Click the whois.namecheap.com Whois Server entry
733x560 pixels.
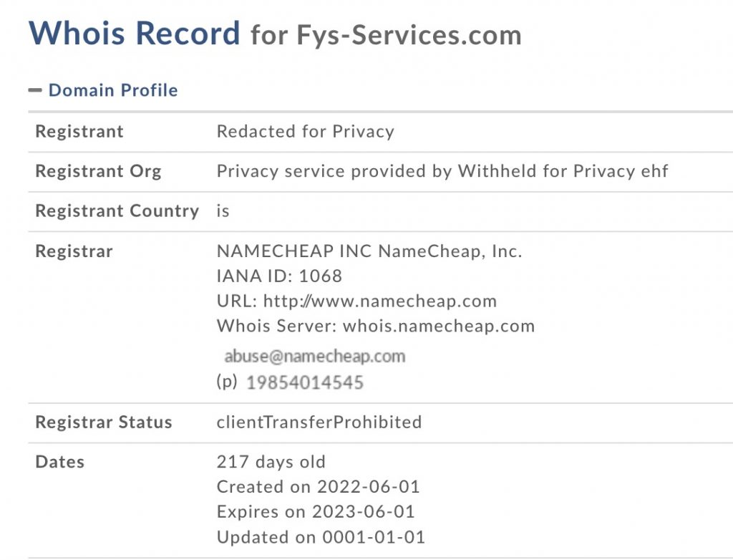point(438,326)
